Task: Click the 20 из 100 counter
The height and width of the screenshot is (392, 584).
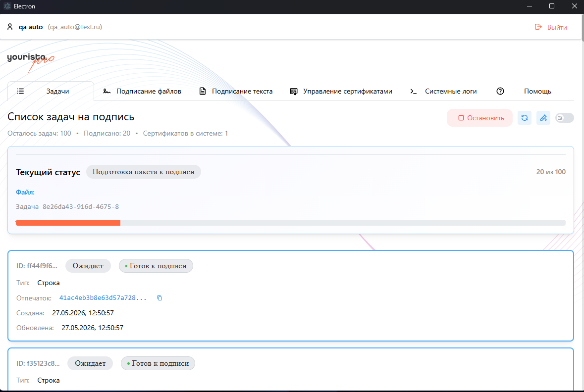Action: [551, 172]
